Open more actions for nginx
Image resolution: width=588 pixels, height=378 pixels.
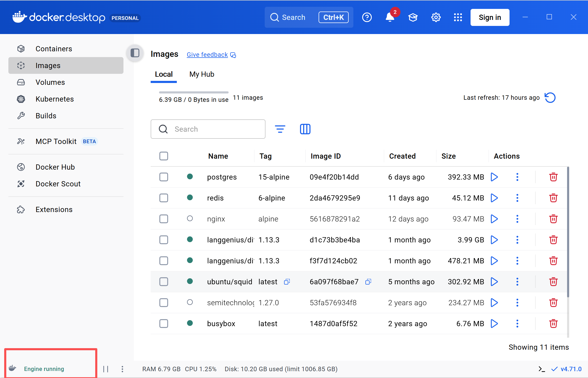pyautogui.click(x=517, y=219)
